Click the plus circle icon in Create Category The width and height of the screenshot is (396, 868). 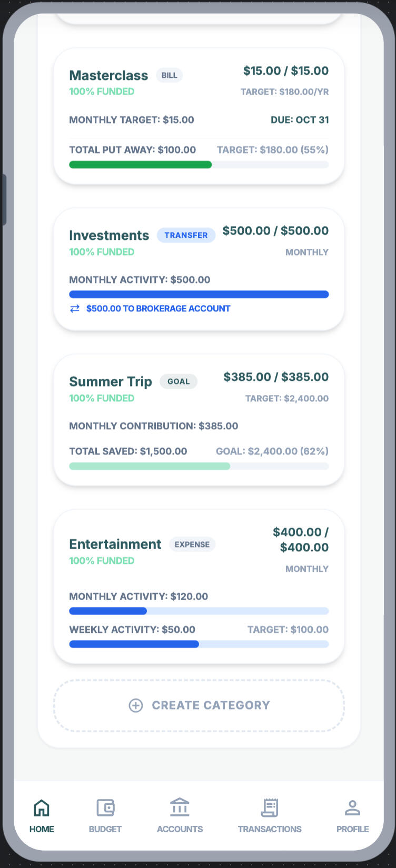[136, 705]
